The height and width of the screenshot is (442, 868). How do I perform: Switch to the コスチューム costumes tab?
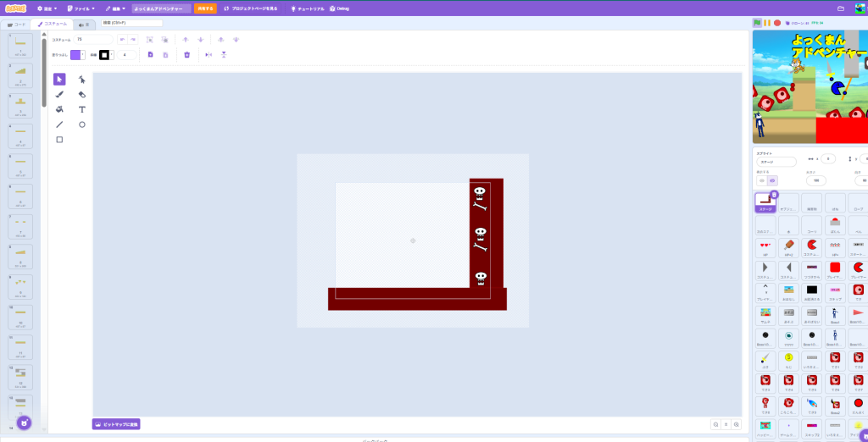52,25
